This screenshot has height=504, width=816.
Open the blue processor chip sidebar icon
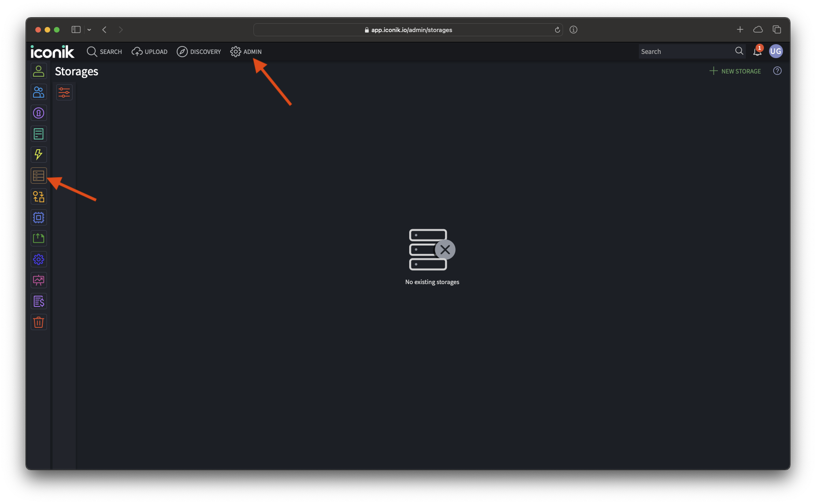pos(39,218)
